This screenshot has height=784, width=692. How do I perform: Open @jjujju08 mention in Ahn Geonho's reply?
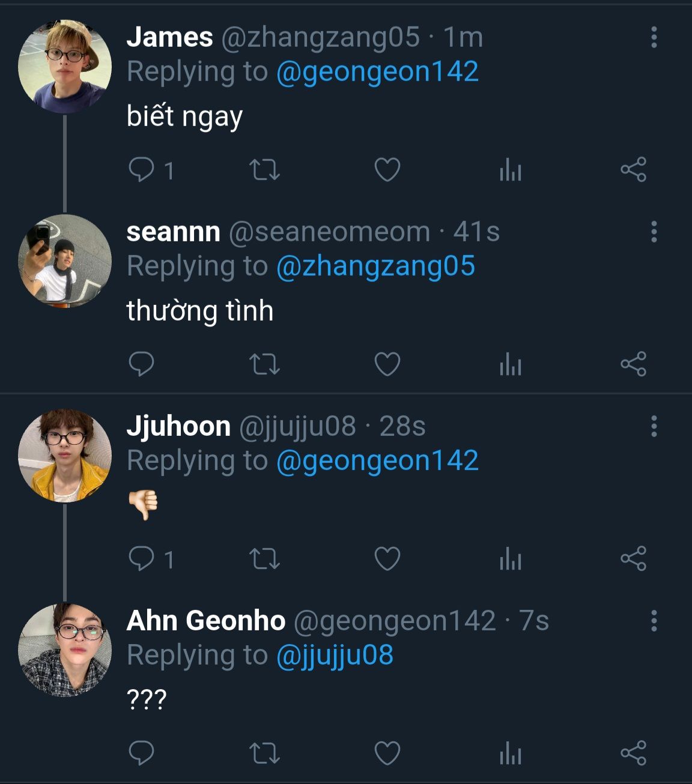335,655
